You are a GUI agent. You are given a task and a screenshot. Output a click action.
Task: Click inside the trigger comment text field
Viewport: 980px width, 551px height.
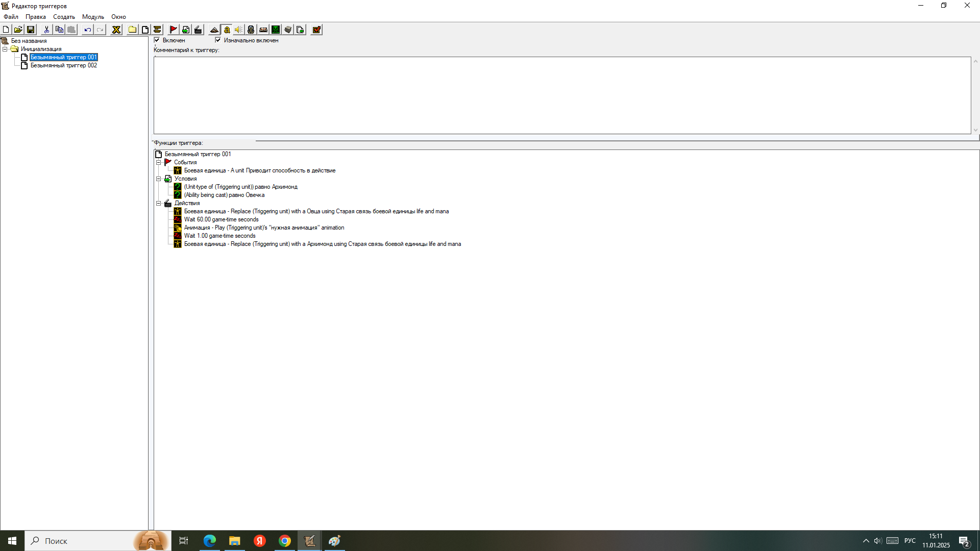point(561,95)
